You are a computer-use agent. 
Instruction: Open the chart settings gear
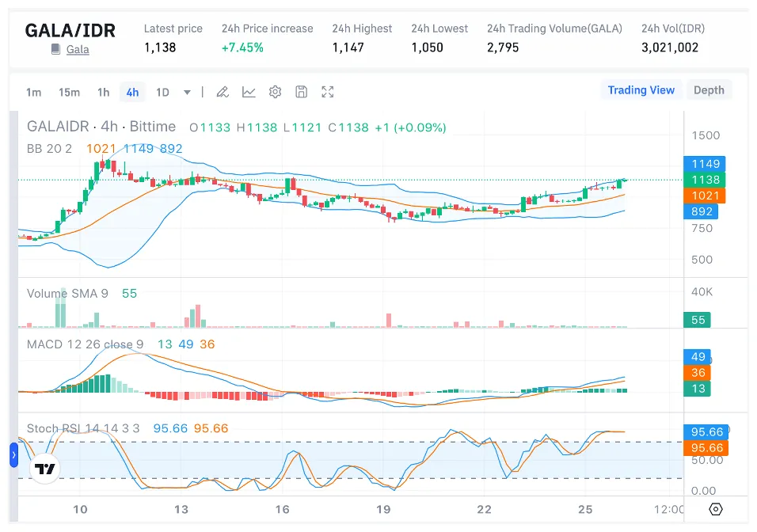coord(275,92)
